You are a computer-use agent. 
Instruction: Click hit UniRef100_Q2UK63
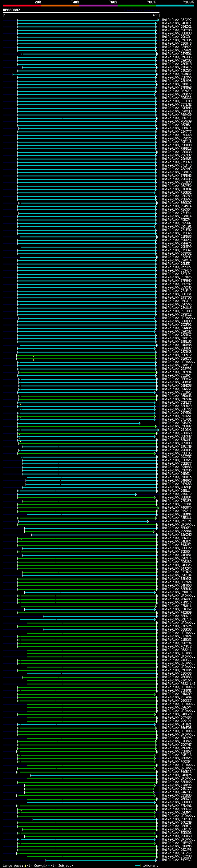(x=176, y=433)
